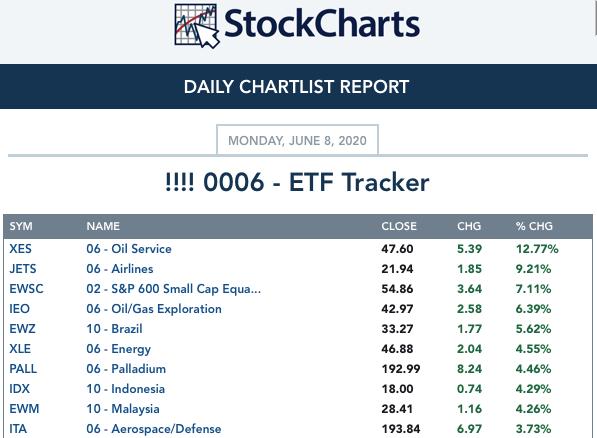The height and width of the screenshot is (438, 597).
Task: Click the 0006 - ETF Tracker title
Action: [x=297, y=182]
